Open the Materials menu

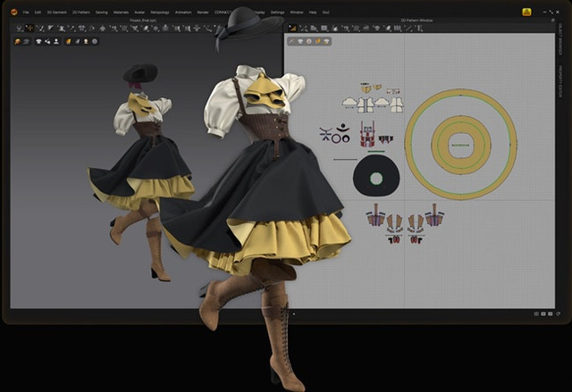pyautogui.click(x=121, y=13)
